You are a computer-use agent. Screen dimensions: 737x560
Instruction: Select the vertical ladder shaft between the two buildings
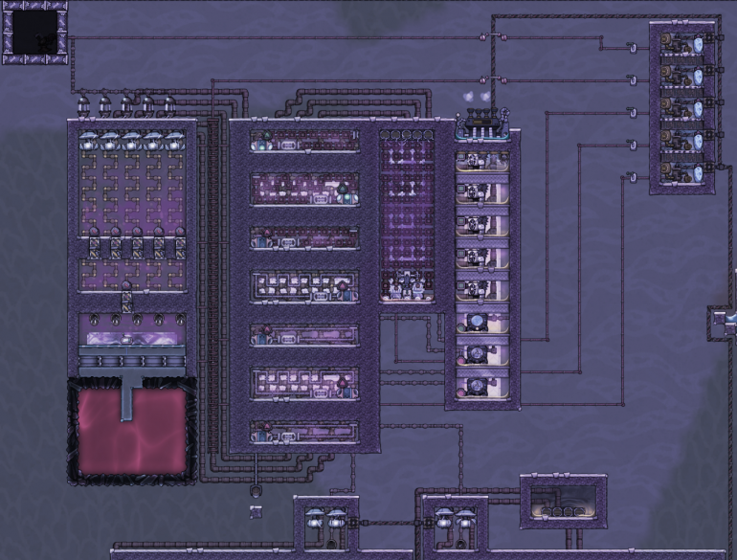(x=212, y=285)
